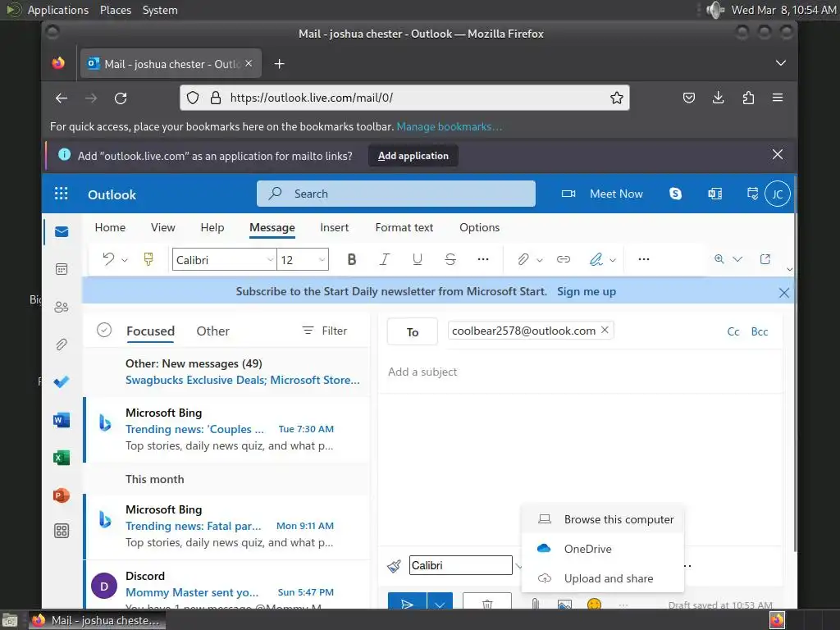840x630 pixels.
Task: Expand the Signature dropdown arrow
Action: pos(613,260)
